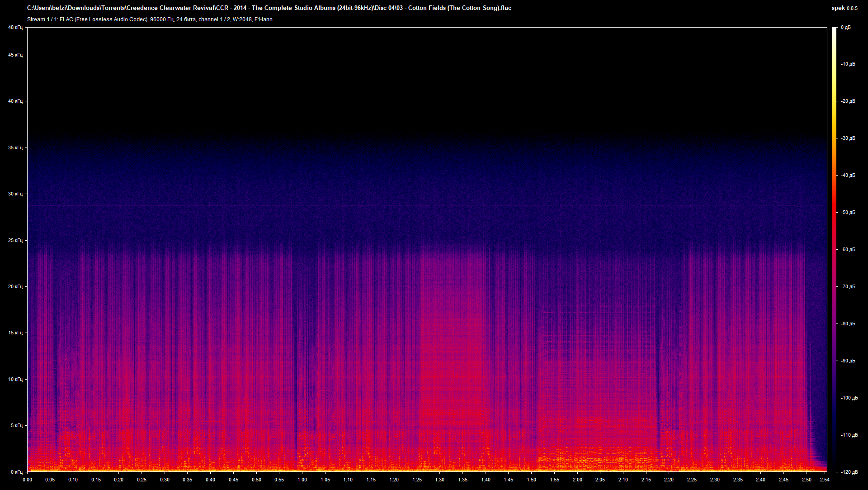Click the 1:00 timestamp on the time axis
Viewport: 868px width, 490px height.
(302, 480)
